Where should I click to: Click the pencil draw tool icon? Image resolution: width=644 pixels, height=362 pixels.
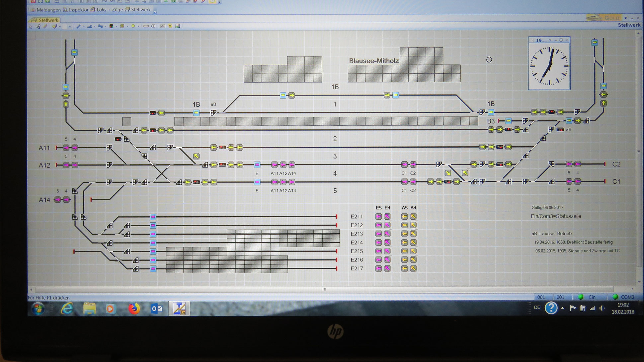(45, 26)
